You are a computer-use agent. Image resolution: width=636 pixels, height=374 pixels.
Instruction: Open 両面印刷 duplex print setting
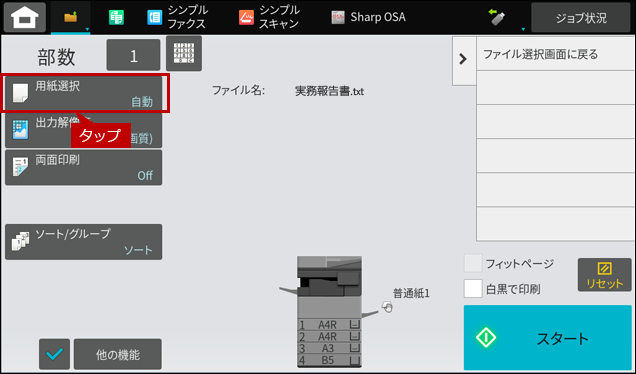click(84, 168)
